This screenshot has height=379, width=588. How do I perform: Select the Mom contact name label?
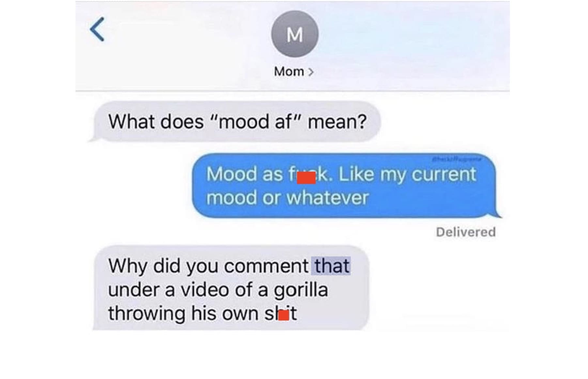coord(289,71)
